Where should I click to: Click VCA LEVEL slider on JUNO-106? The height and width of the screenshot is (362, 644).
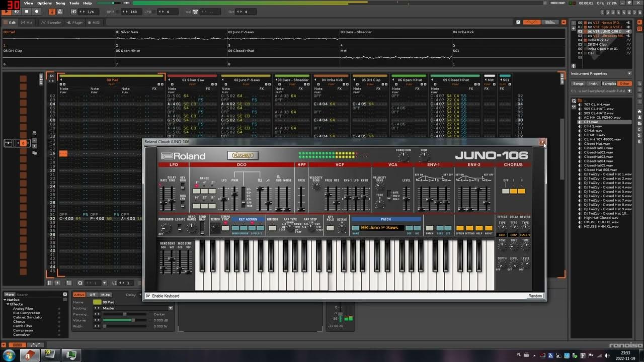point(407,199)
